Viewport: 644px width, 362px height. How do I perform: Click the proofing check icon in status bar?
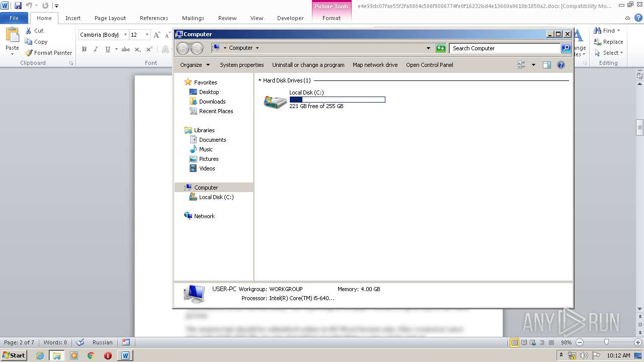(x=80, y=342)
